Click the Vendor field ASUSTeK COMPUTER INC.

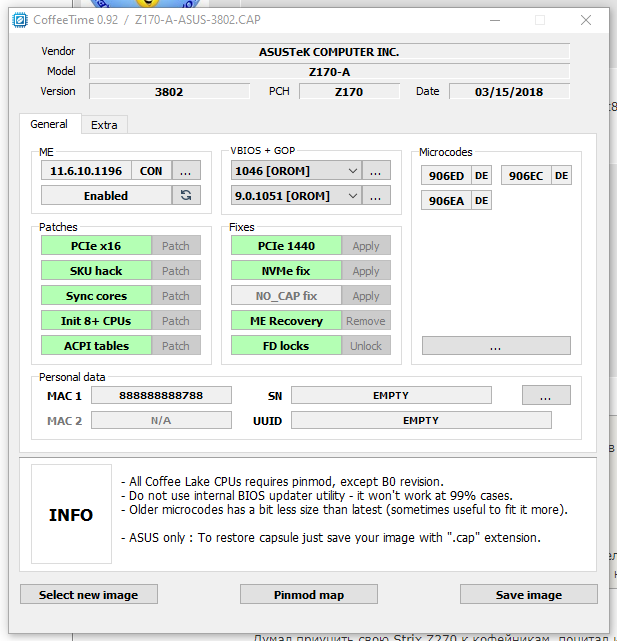tap(329, 52)
